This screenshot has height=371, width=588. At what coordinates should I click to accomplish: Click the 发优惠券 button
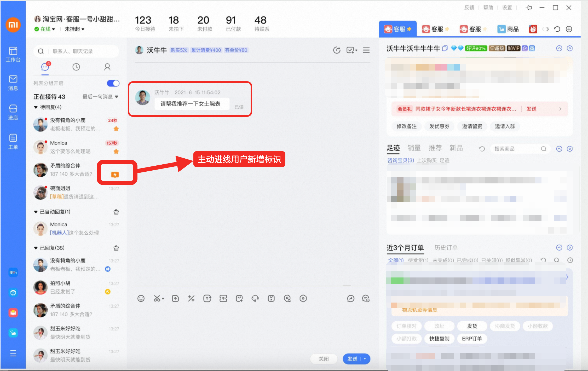click(439, 126)
